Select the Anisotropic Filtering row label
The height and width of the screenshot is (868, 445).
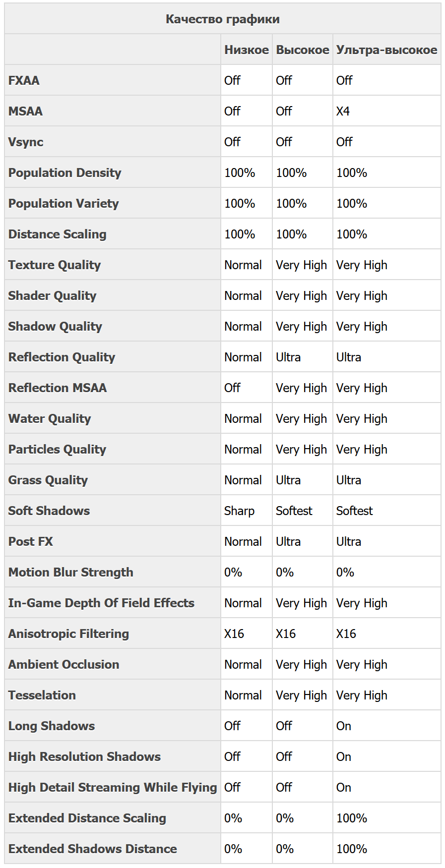(68, 634)
